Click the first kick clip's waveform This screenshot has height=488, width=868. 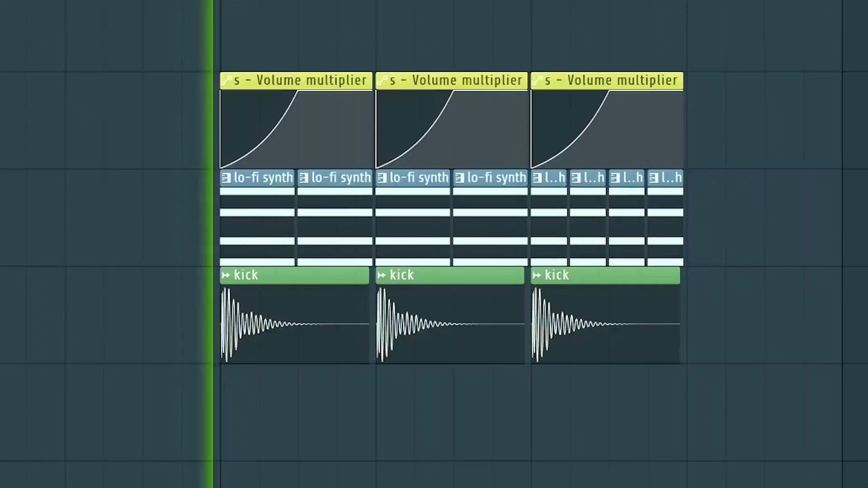click(x=253, y=324)
